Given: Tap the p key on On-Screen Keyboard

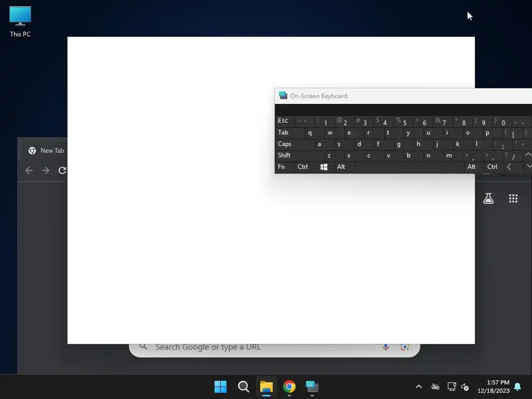Looking at the screenshot, I should [x=492, y=132].
